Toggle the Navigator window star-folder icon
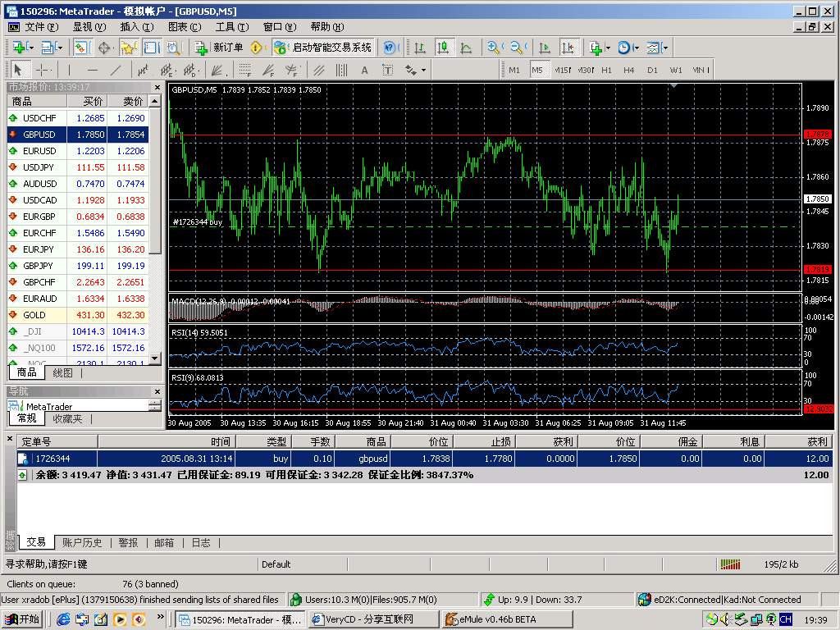Screen dimensions: 840x630 click(x=128, y=48)
